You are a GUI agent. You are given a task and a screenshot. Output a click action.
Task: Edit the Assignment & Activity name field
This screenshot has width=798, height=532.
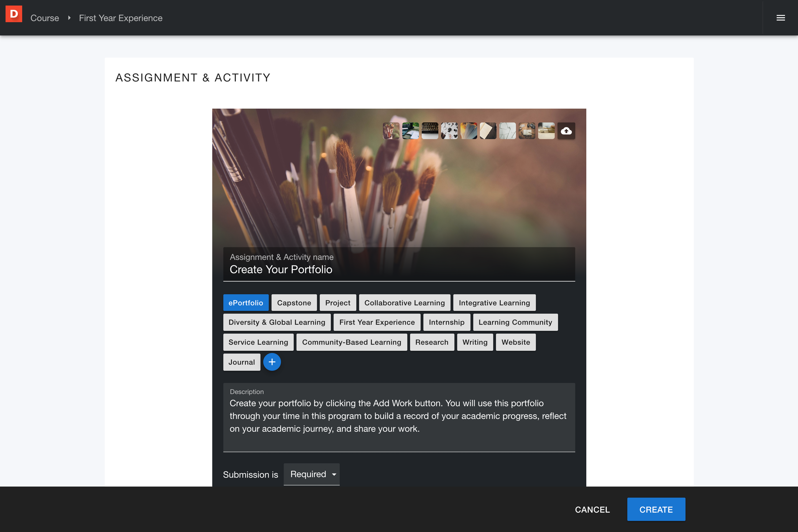pyautogui.click(x=399, y=264)
